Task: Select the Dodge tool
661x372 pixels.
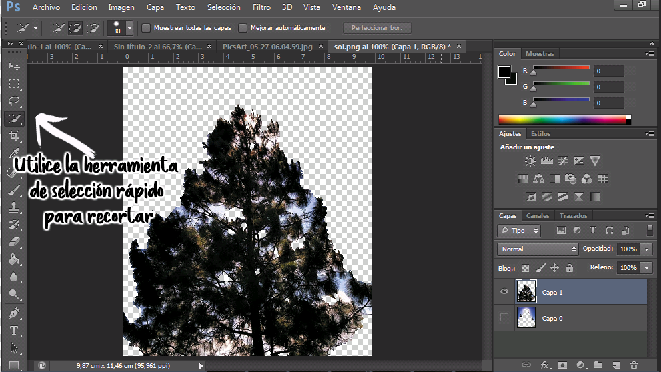Action: coord(14,294)
